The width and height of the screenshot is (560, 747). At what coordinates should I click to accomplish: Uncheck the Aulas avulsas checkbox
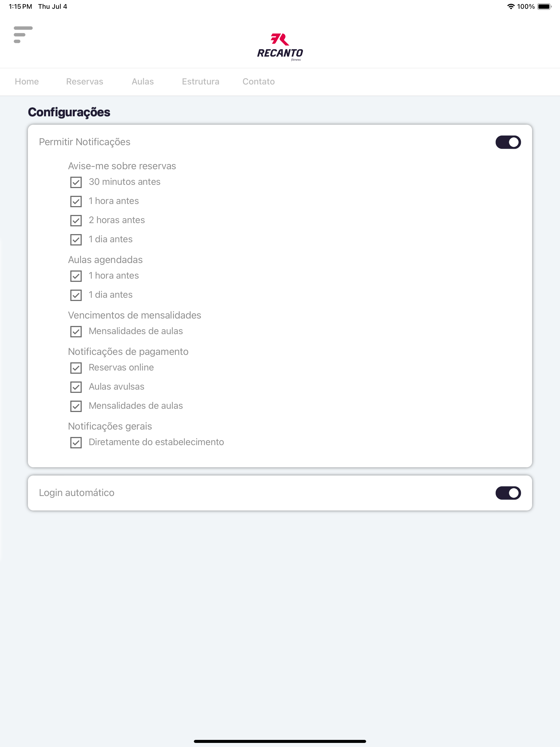click(x=76, y=387)
